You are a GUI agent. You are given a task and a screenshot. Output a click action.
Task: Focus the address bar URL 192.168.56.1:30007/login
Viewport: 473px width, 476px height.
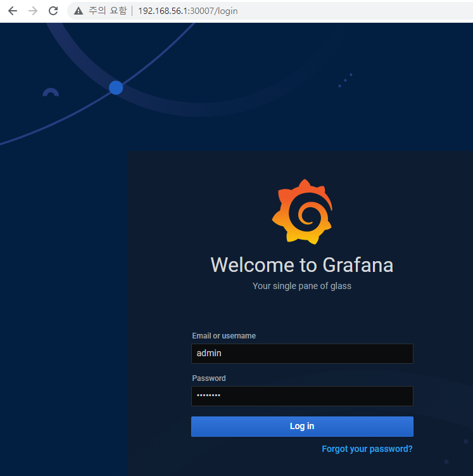point(187,11)
